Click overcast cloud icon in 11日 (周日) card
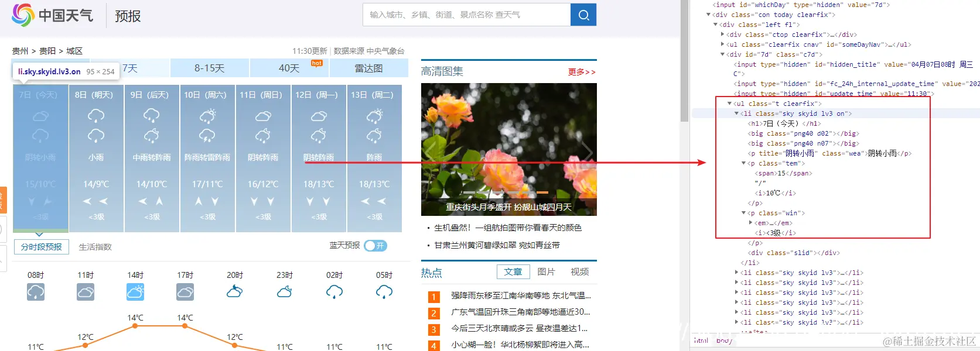Viewport: 980px width, 351px height. tap(263, 116)
